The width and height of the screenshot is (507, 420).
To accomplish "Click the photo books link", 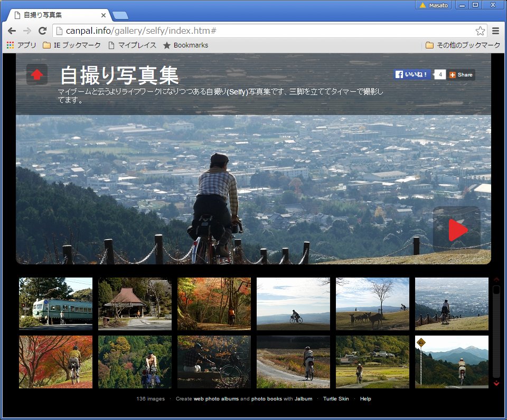I will [x=266, y=399].
